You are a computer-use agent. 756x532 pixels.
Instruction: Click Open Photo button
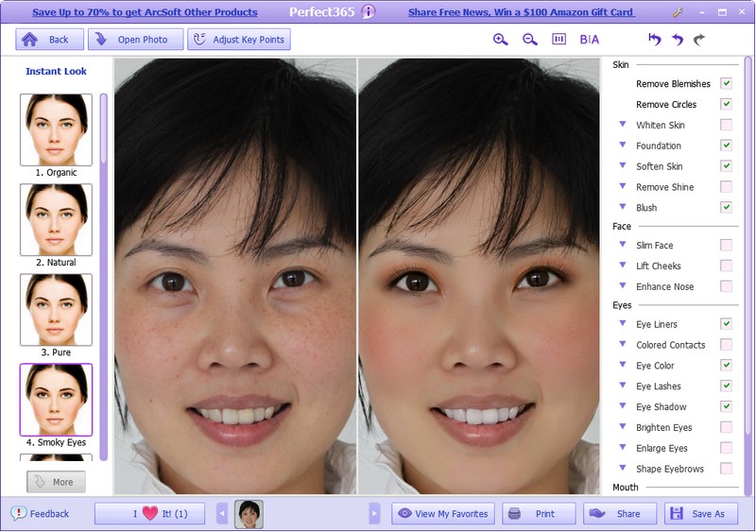pos(135,40)
